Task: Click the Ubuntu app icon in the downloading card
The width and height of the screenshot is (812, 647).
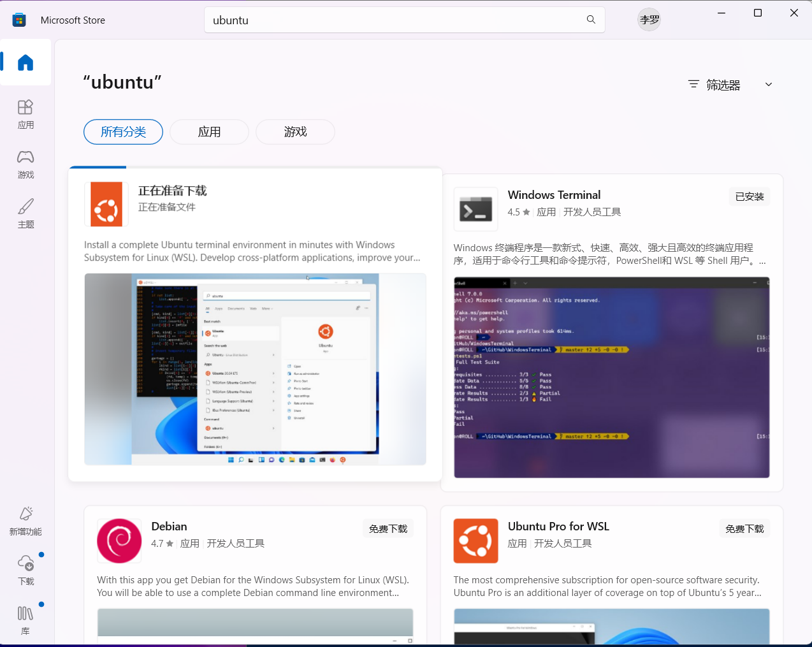Action: pyautogui.click(x=106, y=204)
